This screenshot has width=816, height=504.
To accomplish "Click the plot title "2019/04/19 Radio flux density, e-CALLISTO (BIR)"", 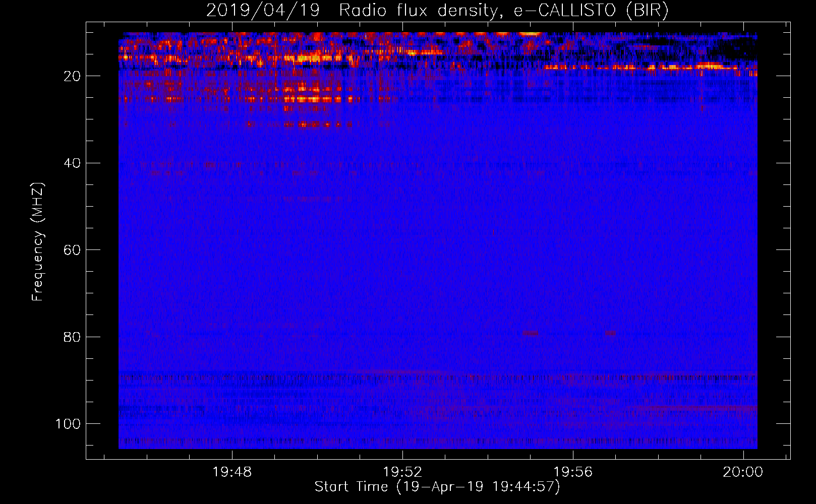I will [437, 11].
